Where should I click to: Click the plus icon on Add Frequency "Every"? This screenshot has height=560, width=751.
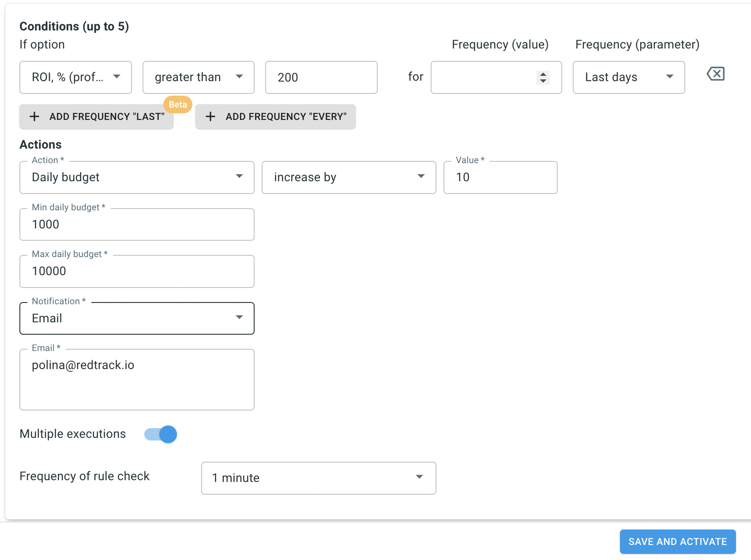point(210,116)
